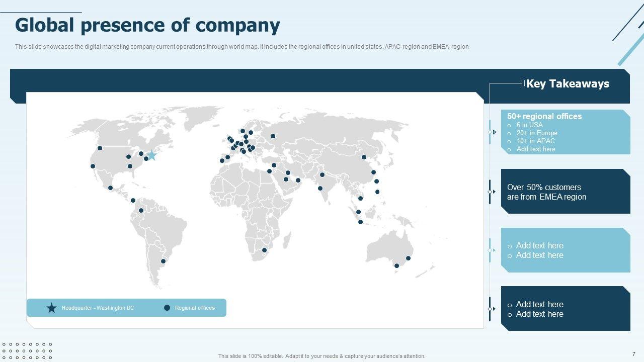Select the 'Headquarter - Washington DC' legend label
This screenshot has width=644, height=362.
[x=98, y=308]
